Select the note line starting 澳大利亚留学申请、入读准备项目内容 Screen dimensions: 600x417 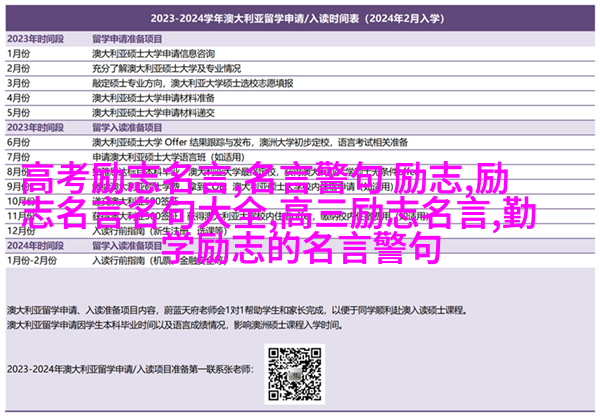(x=237, y=310)
